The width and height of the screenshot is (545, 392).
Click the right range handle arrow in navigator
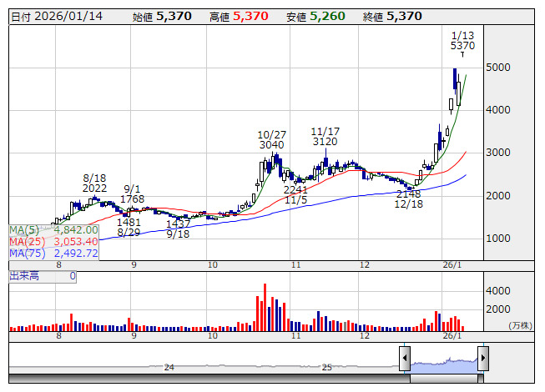coord(482,359)
